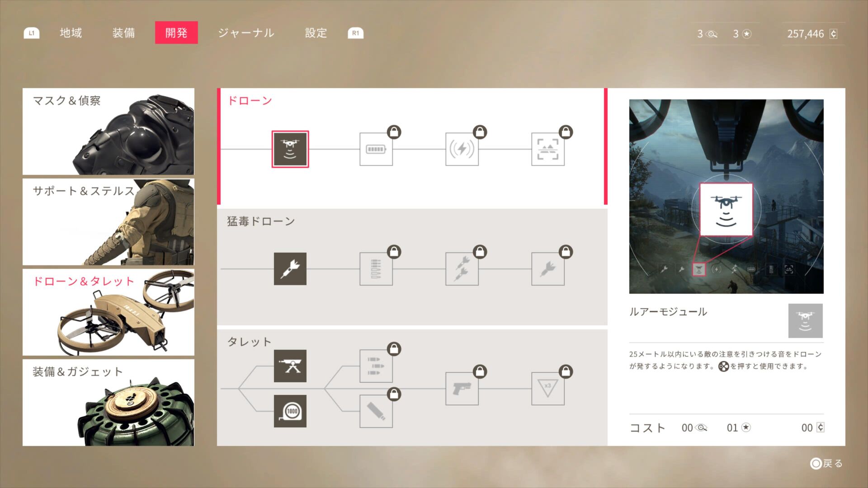Click the gray lure module icon beside title
868x488 pixels.
pos(806,321)
